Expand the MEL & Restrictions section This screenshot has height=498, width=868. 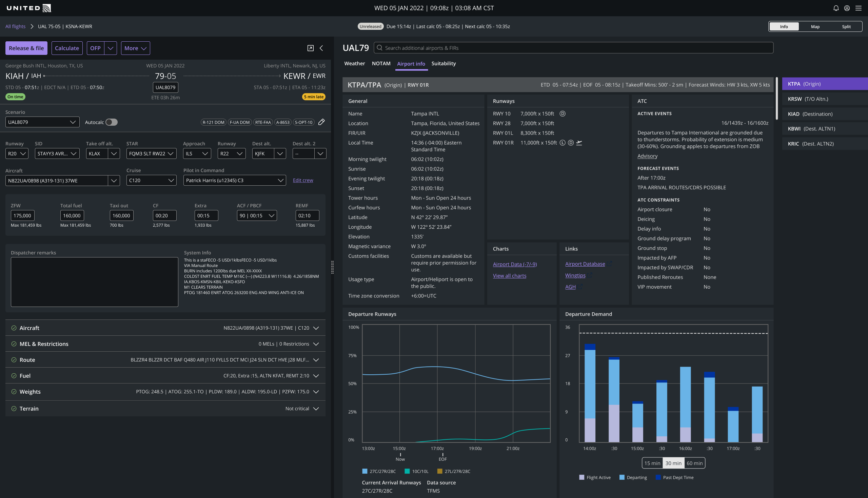(316, 344)
